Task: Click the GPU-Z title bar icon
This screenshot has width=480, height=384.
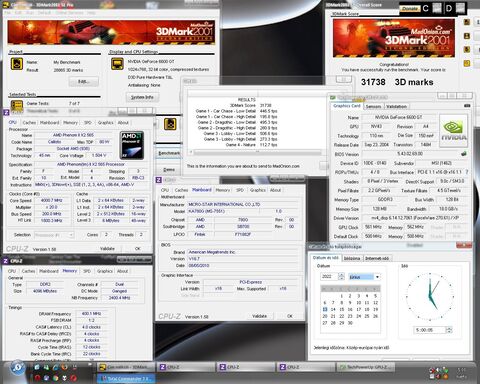Action: click(333, 97)
